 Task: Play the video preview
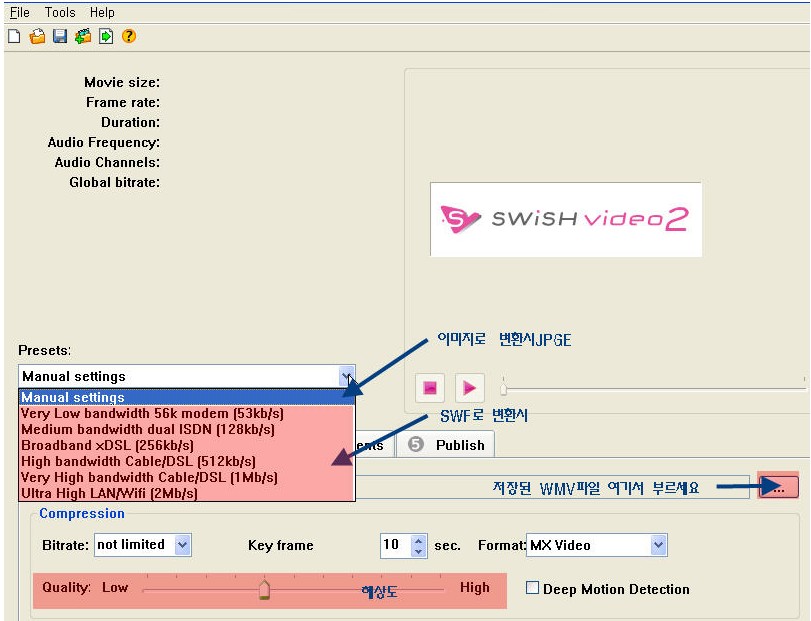(469, 387)
